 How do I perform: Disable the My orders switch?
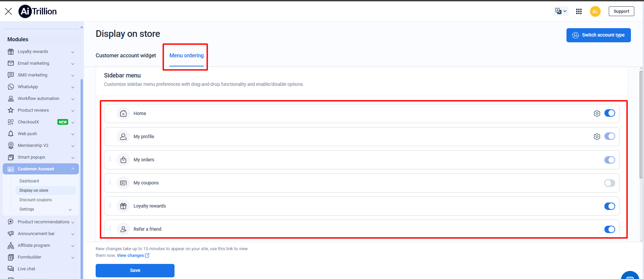pos(609,160)
